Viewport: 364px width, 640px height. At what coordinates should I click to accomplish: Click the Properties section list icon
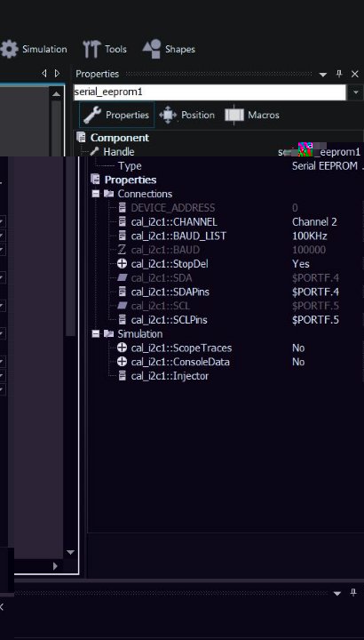pos(95,180)
